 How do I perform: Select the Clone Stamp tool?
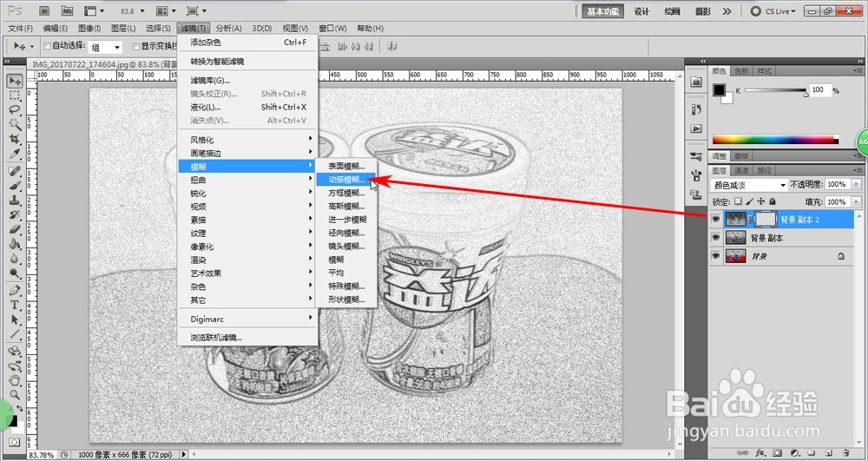(x=15, y=200)
